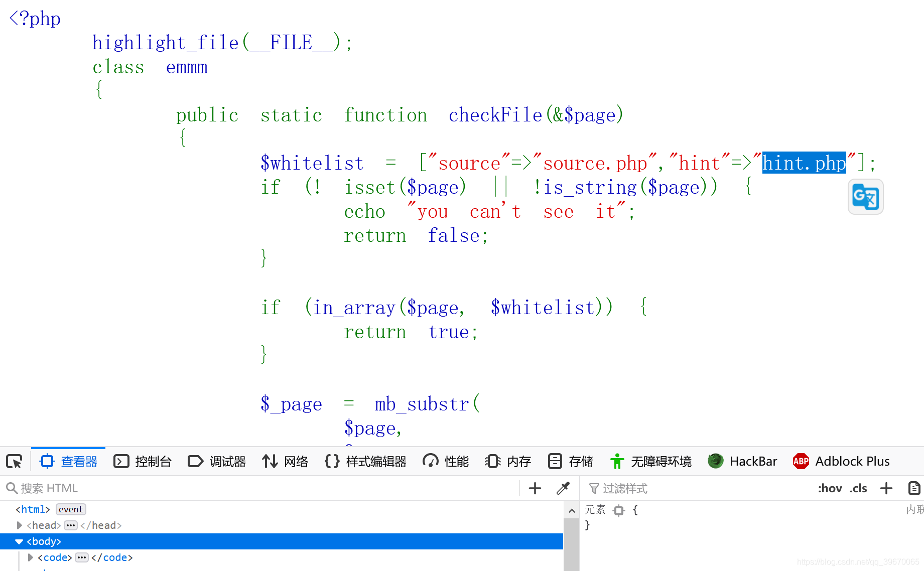Focus the filter styles input field
924x571 pixels.
[x=698, y=488]
